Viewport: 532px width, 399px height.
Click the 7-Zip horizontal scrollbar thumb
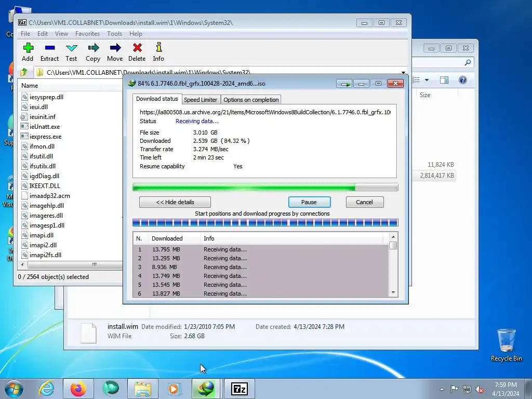coord(75,264)
